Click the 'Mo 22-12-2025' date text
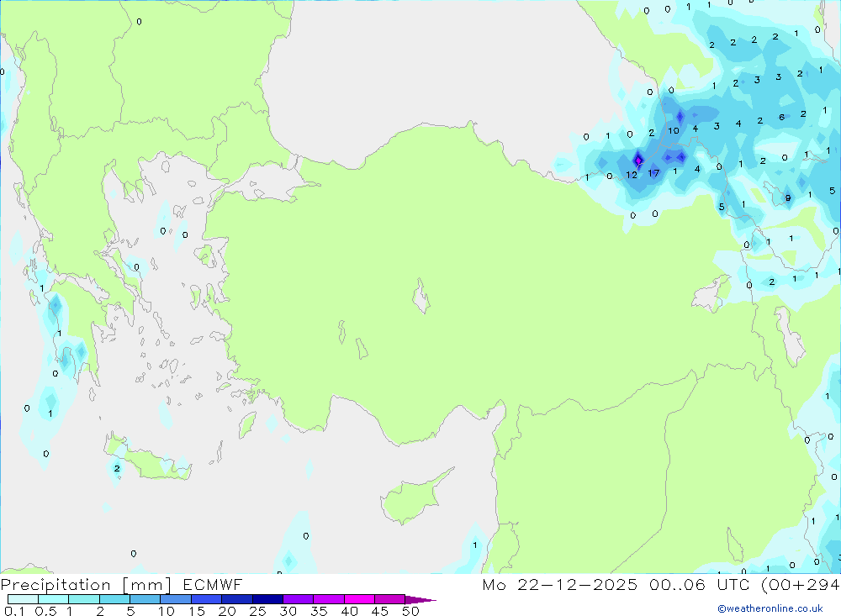This screenshot has height=616, width=841. tap(560, 584)
